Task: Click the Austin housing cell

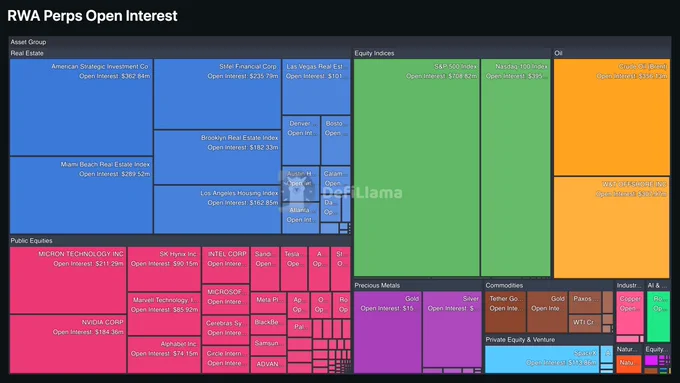Action: point(301,184)
